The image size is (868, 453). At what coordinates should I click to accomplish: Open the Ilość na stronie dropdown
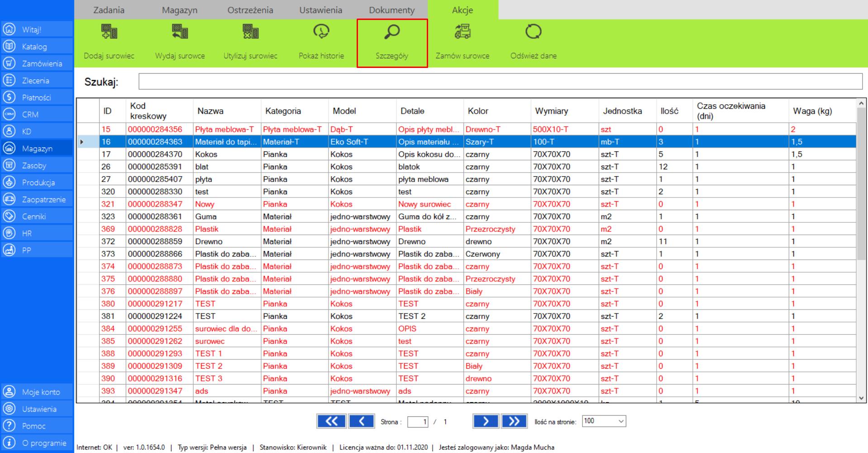(x=604, y=421)
